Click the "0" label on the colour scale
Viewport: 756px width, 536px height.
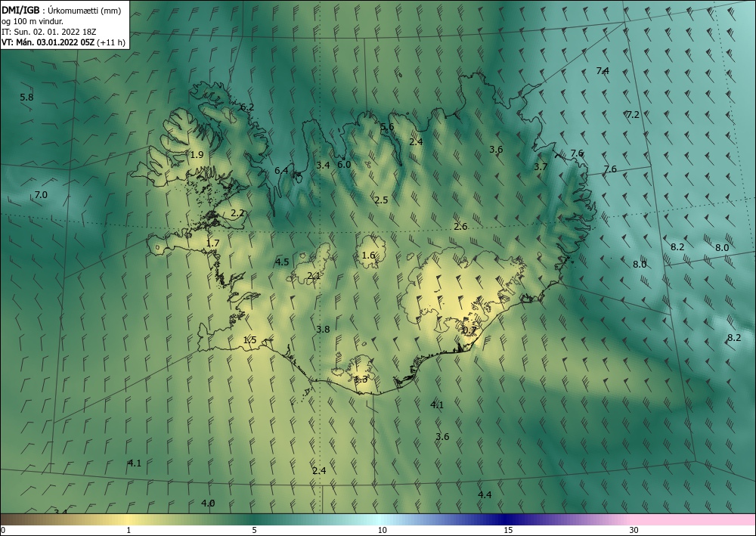point(3,530)
